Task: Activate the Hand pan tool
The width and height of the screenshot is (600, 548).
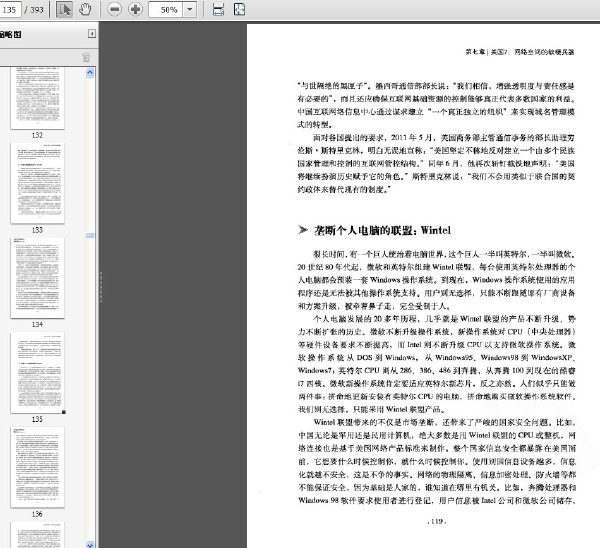Action: (85, 9)
